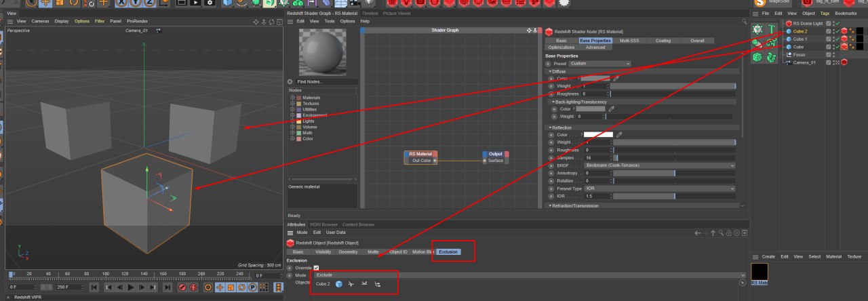Open Object Manager hamburger menu icon
This screenshot has width=868, height=301.
click(x=755, y=14)
